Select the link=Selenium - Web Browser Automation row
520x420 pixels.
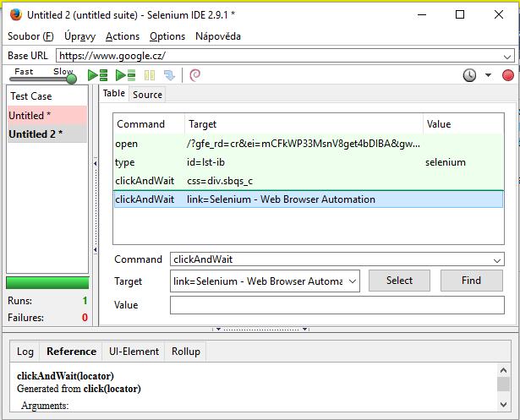click(x=309, y=199)
